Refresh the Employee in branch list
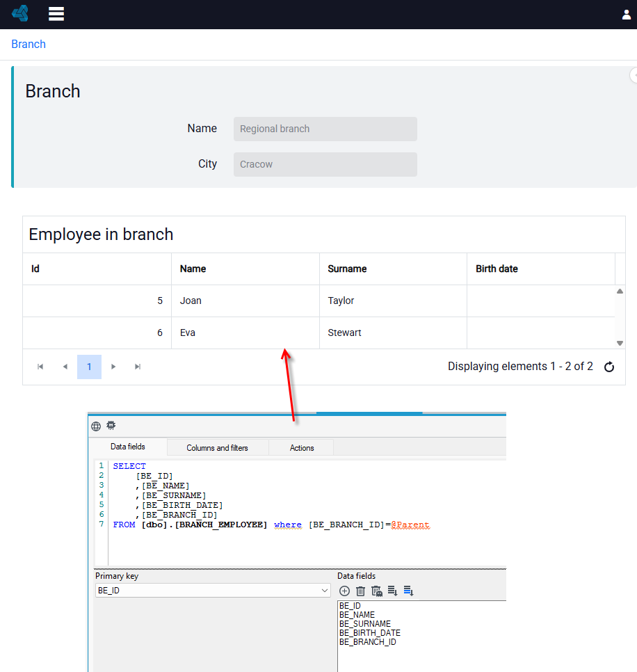637x672 pixels. pyautogui.click(x=609, y=367)
